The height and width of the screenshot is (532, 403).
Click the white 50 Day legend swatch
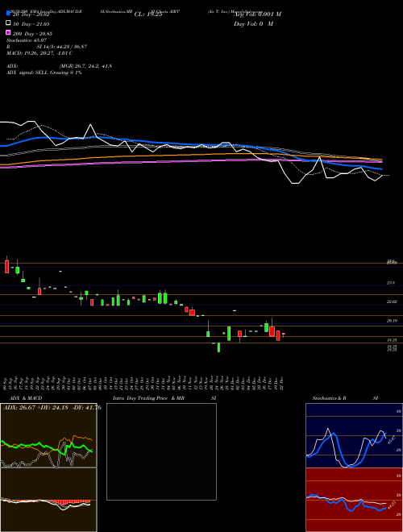click(x=8, y=23)
